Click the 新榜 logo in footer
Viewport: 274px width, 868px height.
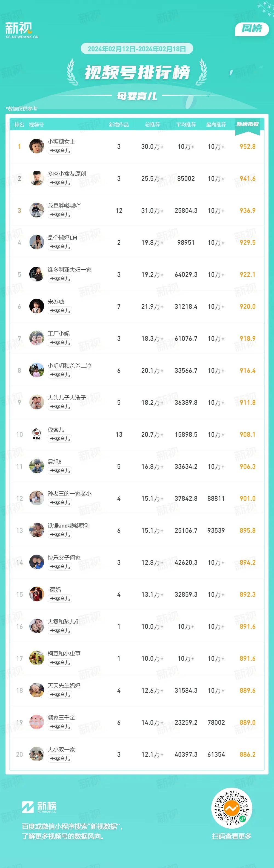39,807
